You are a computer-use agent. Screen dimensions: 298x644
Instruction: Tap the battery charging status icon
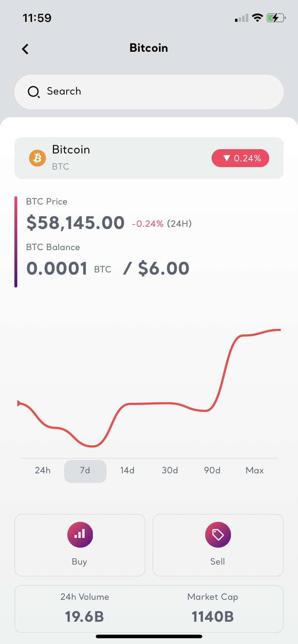point(276,18)
